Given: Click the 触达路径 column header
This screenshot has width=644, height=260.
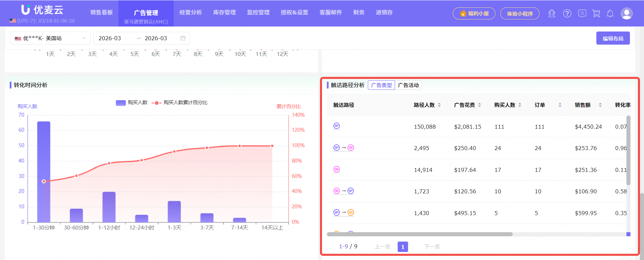Looking at the screenshot, I should [x=343, y=105].
